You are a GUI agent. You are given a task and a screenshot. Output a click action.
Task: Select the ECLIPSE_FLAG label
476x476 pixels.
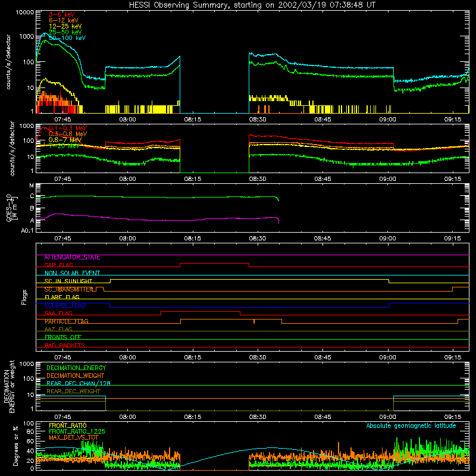pos(65,305)
